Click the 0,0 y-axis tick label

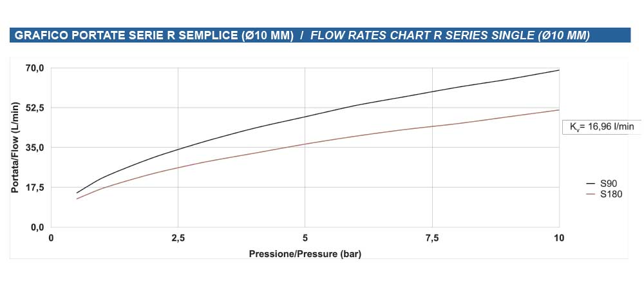pyautogui.click(x=36, y=227)
